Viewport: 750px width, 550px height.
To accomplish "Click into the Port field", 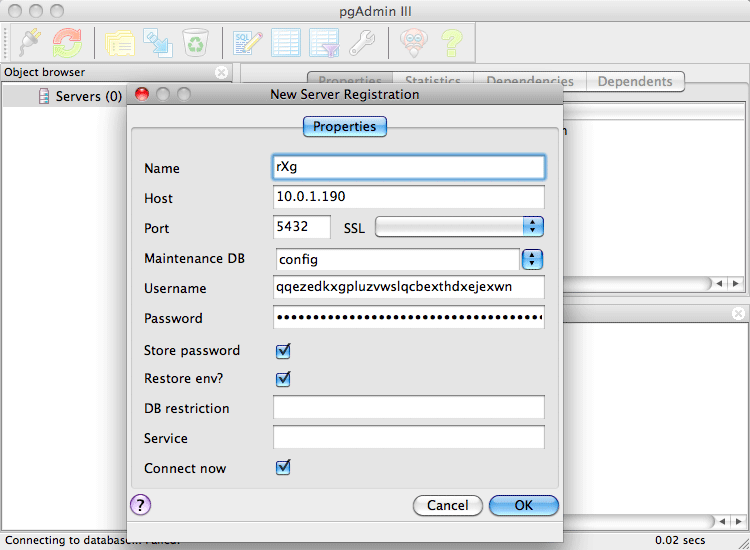I will [301, 227].
